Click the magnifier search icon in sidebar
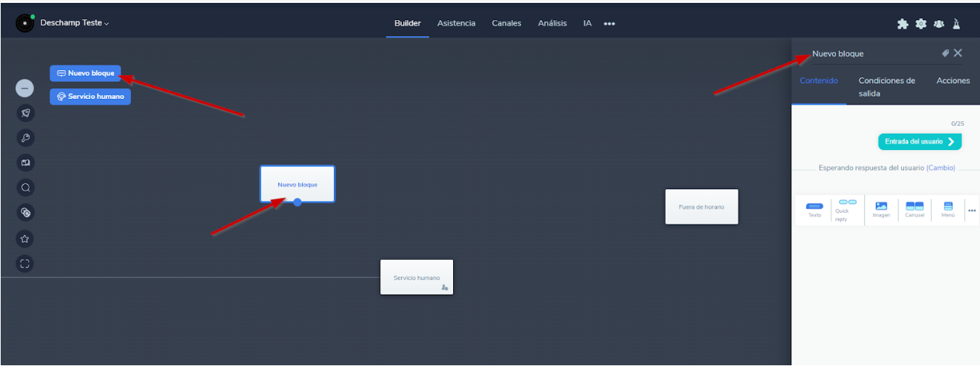 coord(25,188)
